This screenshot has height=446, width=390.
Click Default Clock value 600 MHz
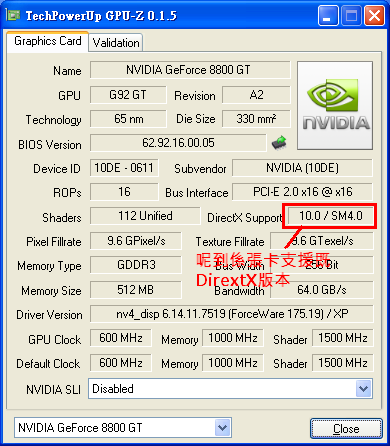[121, 363]
